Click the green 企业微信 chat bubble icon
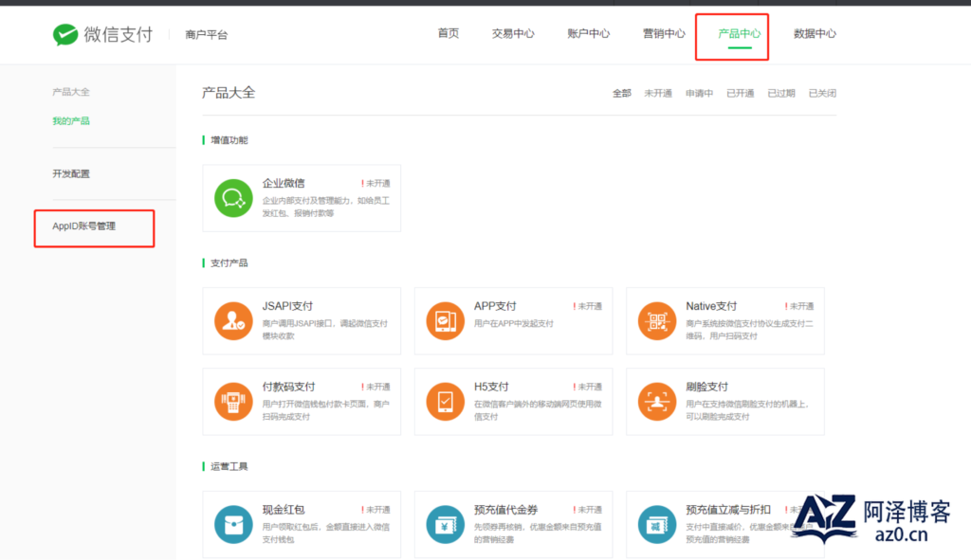This screenshot has width=971, height=560. click(233, 198)
